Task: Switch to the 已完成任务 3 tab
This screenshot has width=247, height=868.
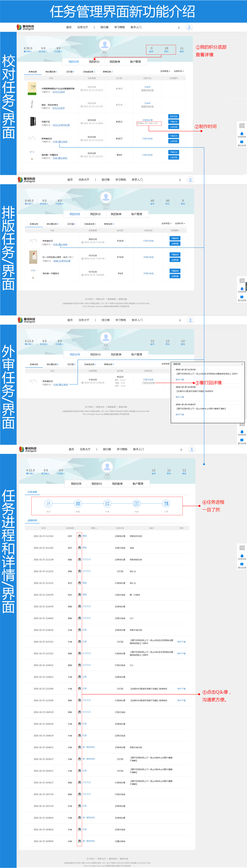Action: pyautogui.click(x=90, y=224)
